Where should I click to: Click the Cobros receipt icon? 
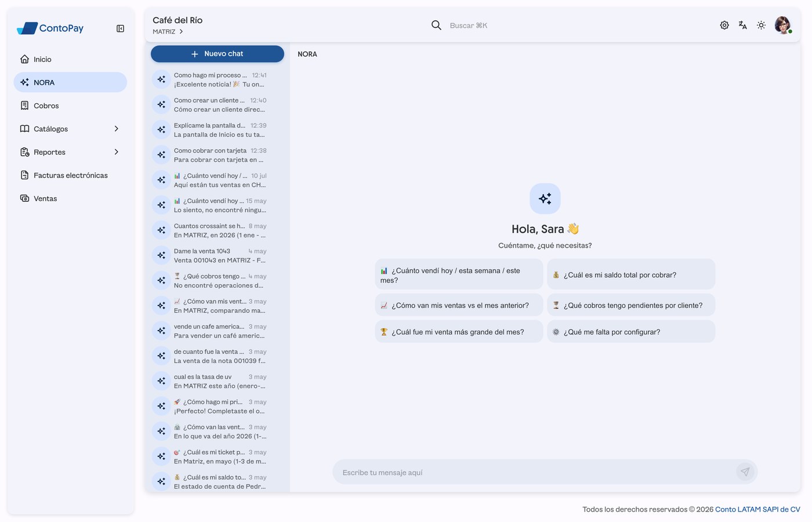point(24,106)
